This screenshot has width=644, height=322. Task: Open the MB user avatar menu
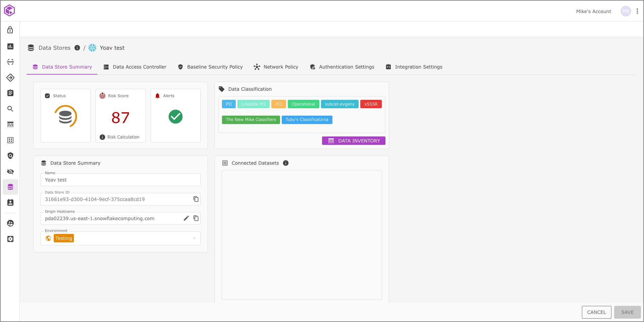tap(626, 11)
